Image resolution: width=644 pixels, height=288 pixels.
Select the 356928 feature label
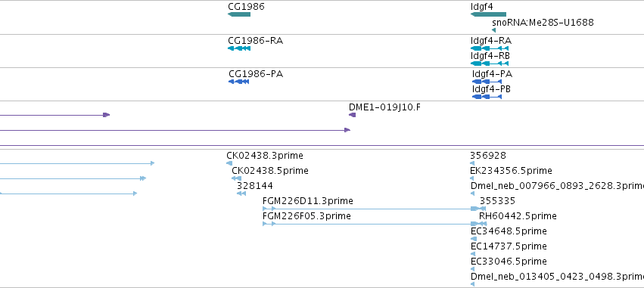(488, 156)
